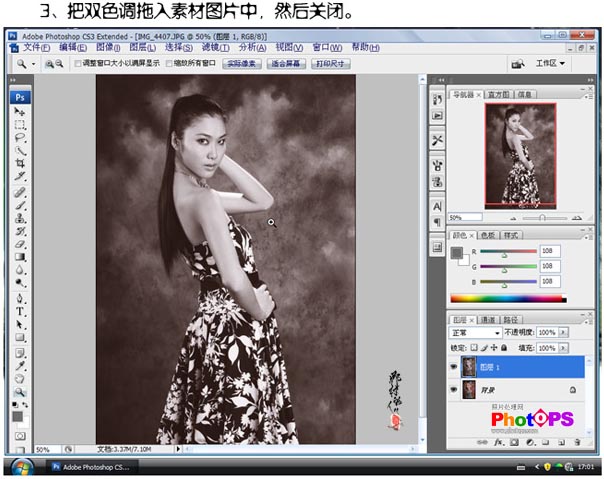
Task: Click the 实际像素 button
Action: click(x=239, y=63)
